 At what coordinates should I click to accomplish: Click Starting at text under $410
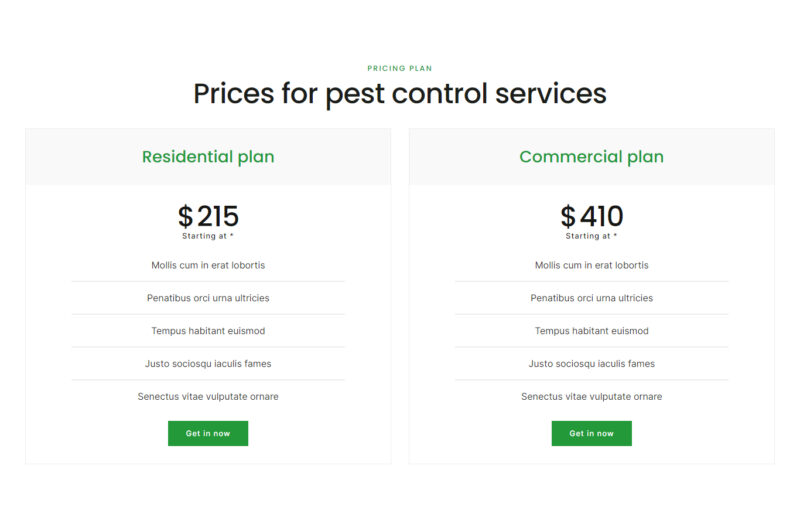591,237
